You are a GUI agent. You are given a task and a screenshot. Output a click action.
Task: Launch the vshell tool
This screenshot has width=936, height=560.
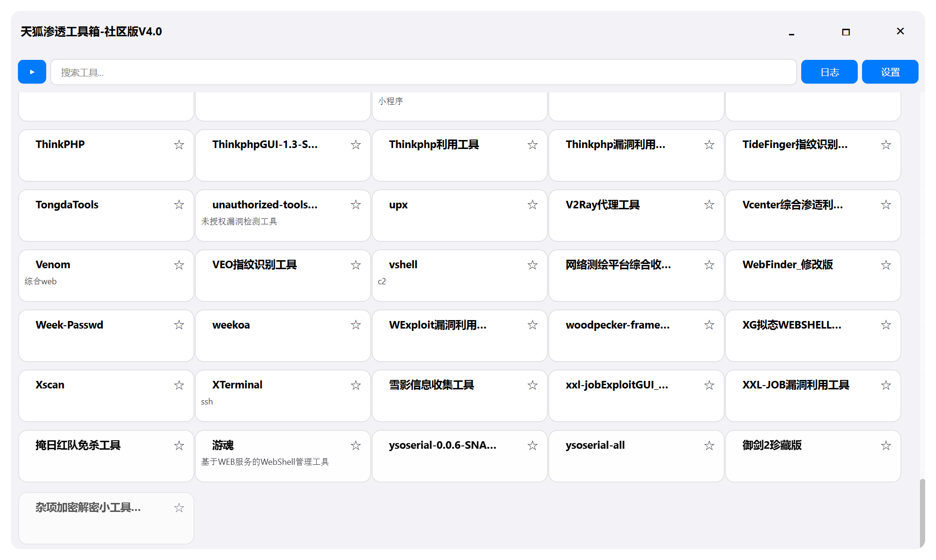[x=460, y=276]
